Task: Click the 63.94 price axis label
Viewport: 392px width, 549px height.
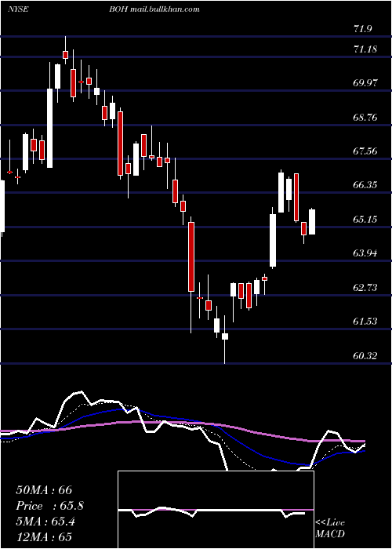Action: (x=365, y=253)
